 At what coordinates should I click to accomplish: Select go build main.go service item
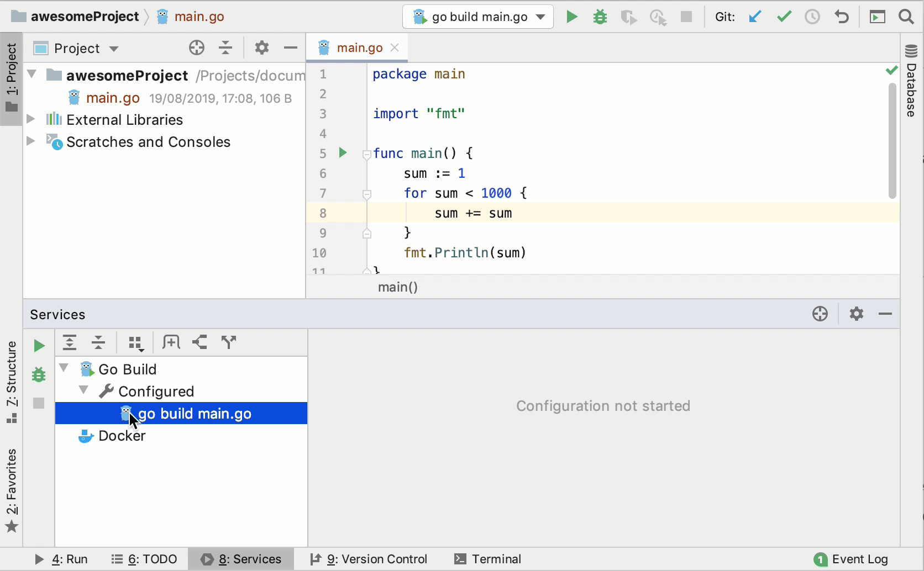point(181,414)
